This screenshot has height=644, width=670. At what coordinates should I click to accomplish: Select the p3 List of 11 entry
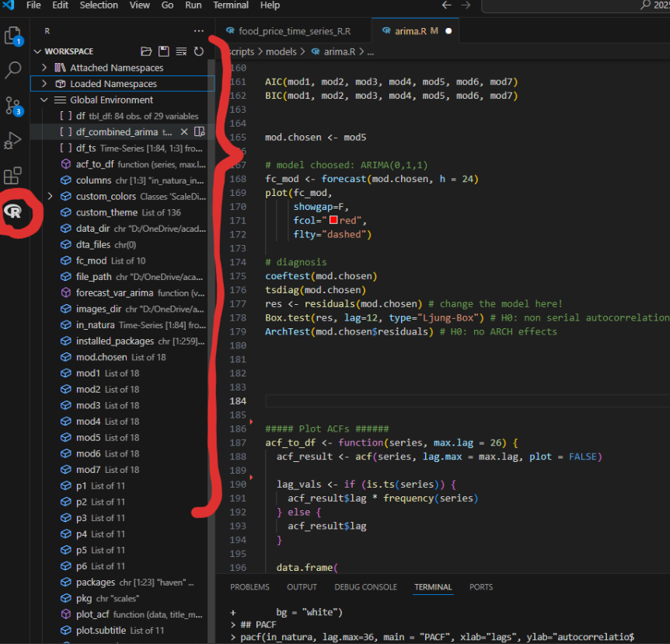point(124,518)
